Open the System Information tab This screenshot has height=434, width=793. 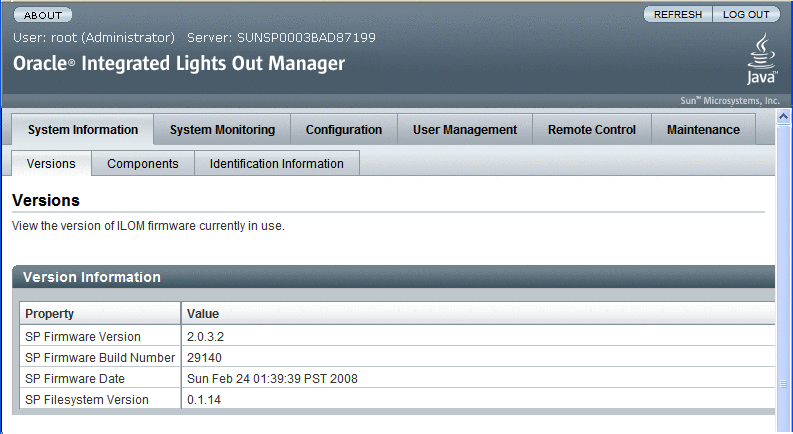click(83, 130)
